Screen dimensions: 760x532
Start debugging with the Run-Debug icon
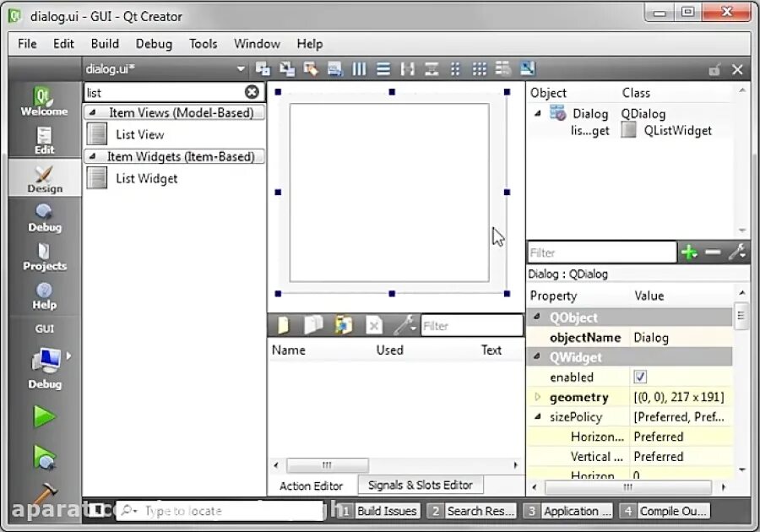44,457
